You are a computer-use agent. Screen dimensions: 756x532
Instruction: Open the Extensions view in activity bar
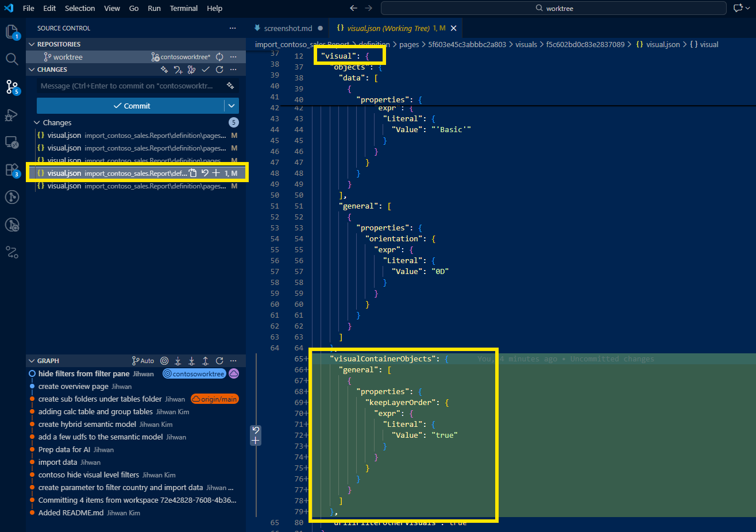[x=12, y=169]
